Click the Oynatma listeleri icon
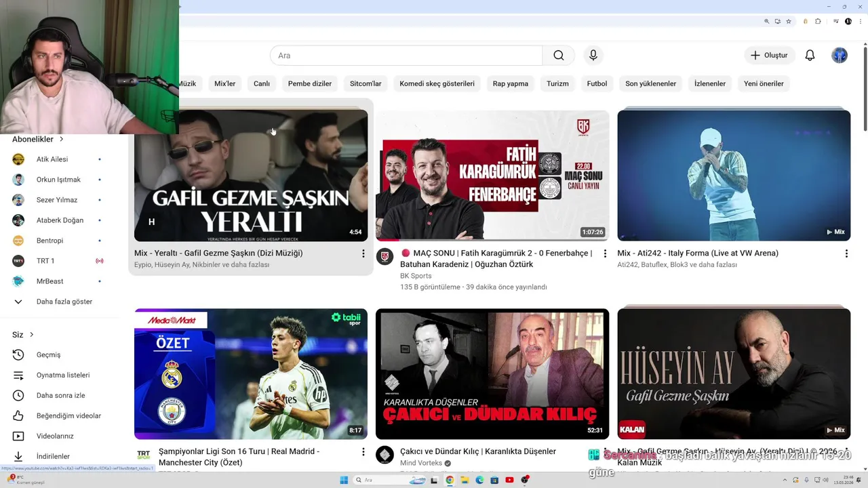This screenshot has width=868, height=488. coord(18,375)
